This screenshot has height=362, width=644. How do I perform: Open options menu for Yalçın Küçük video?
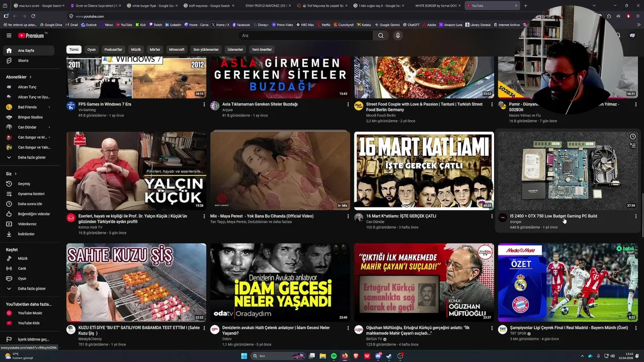point(204,216)
